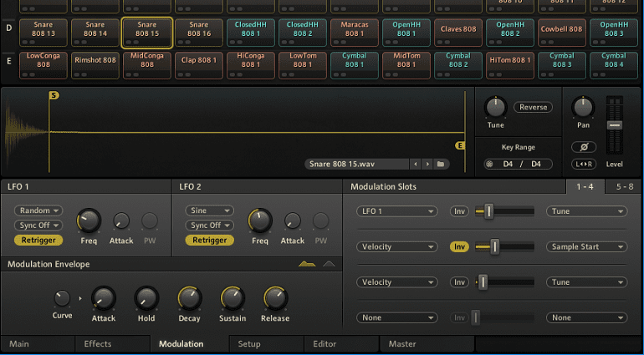Click the envelope Release knob

(x=275, y=298)
